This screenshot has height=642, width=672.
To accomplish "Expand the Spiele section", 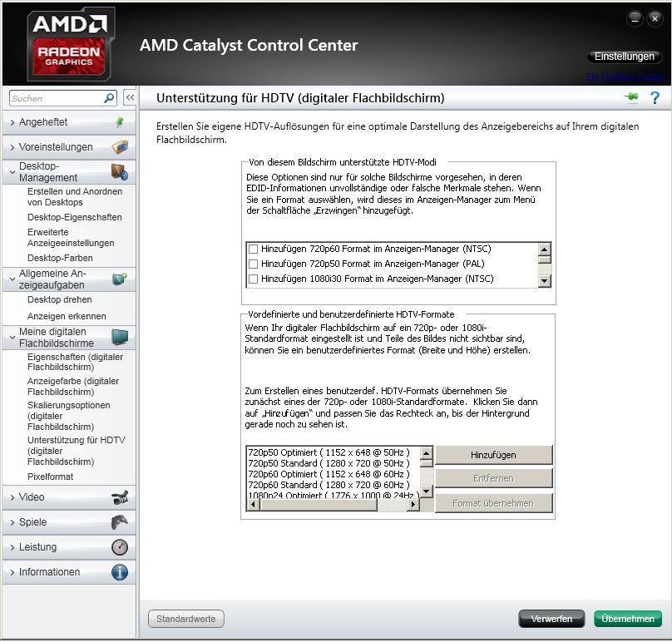I will tap(12, 522).
